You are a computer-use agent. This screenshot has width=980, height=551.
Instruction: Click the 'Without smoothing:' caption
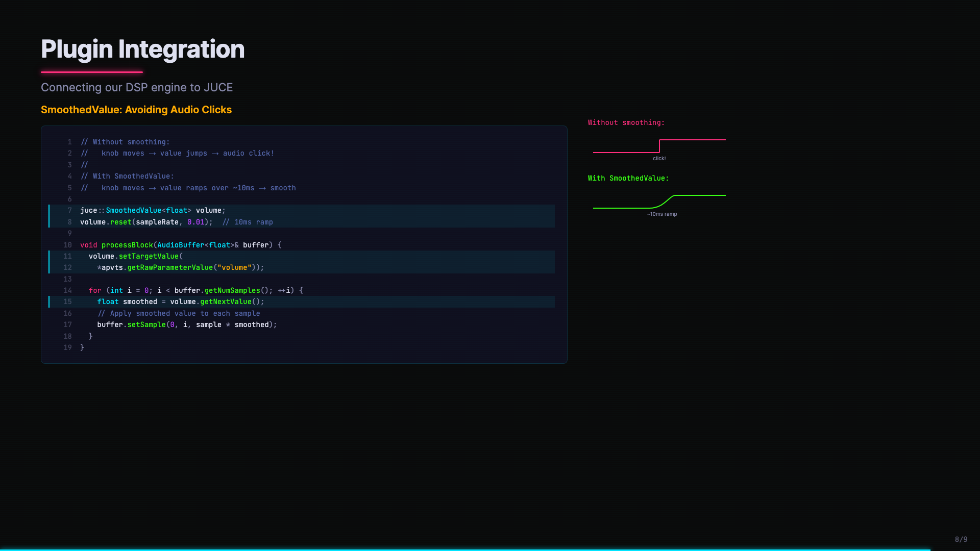(626, 122)
